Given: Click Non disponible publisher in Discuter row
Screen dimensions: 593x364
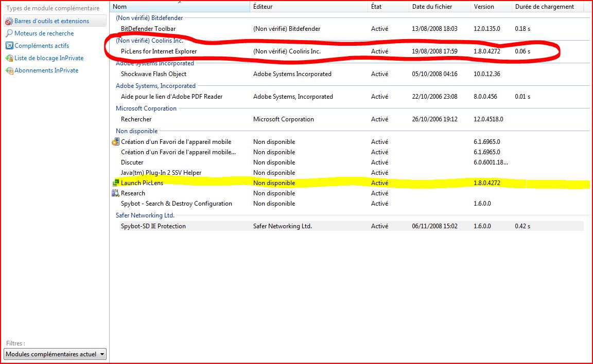Looking at the screenshot, I should 274,162.
